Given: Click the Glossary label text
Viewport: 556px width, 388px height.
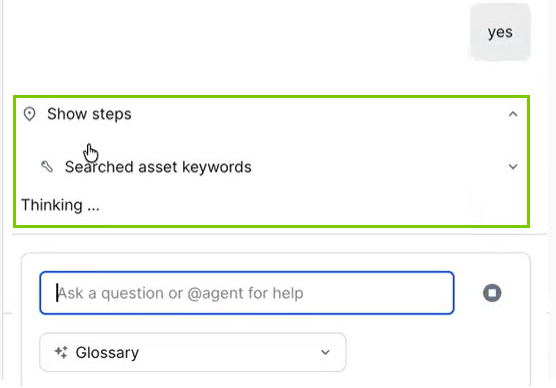Looking at the screenshot, I should coord(107,353).
